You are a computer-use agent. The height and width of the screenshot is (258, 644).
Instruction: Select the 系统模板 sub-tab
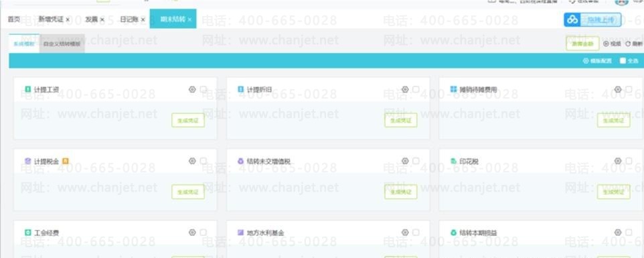24,44
